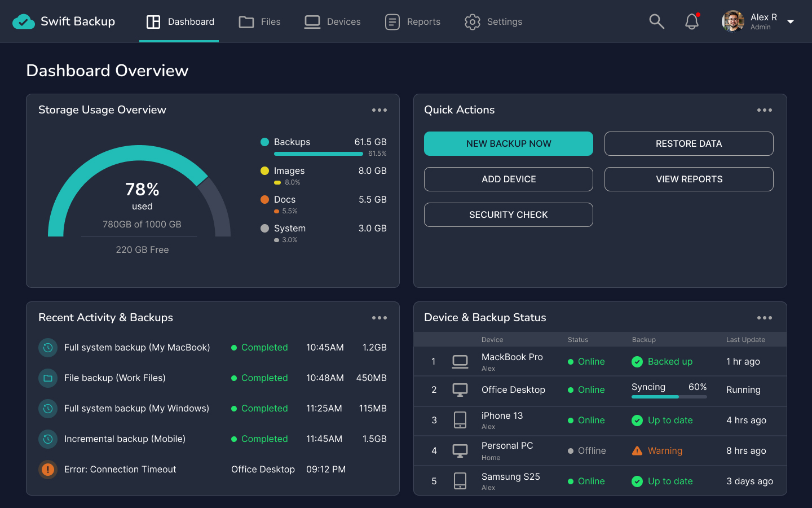Viewport: 812px width, 508px height.
Task: Click the clock icon for My Windows backup
Action: coord(48,409)
